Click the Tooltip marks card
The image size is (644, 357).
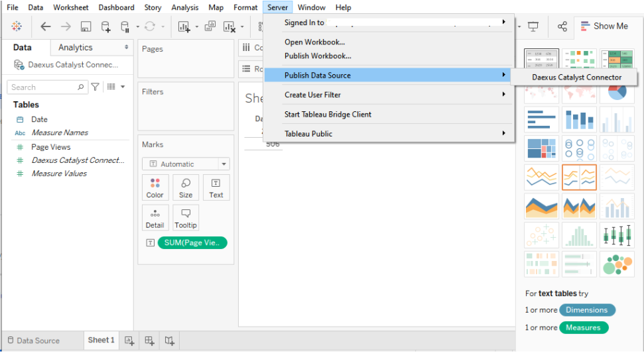(186, 219)
